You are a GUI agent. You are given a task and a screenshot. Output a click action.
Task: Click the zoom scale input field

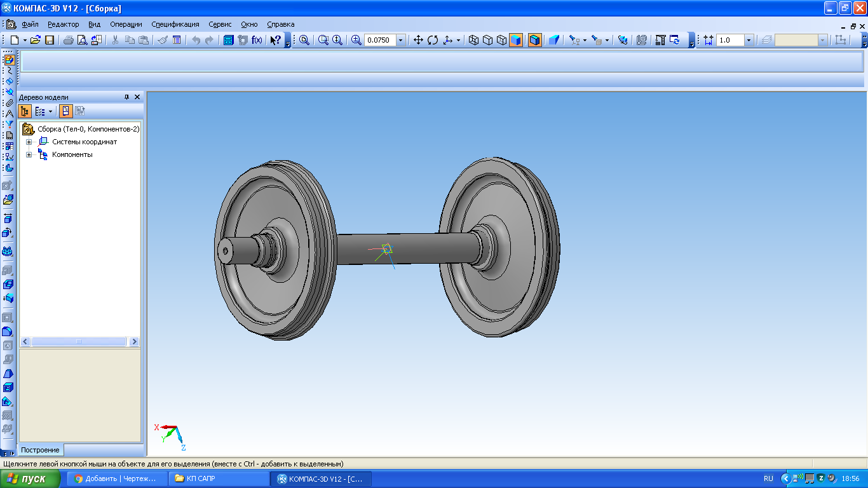[380, 40]
